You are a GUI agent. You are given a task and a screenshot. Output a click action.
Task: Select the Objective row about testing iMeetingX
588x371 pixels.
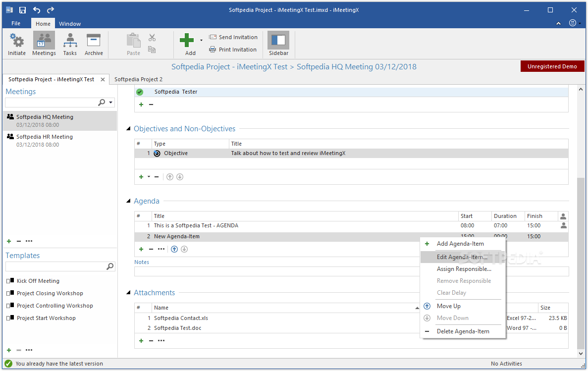coord(351,153)
